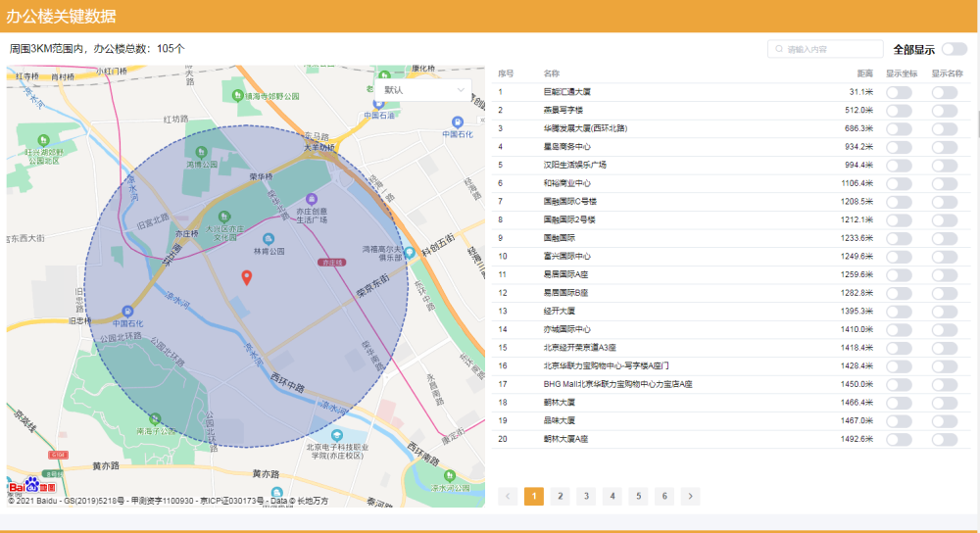The image size is (980, 533).
Task: Go to page 2 of the list
Action: pos(560,496)
